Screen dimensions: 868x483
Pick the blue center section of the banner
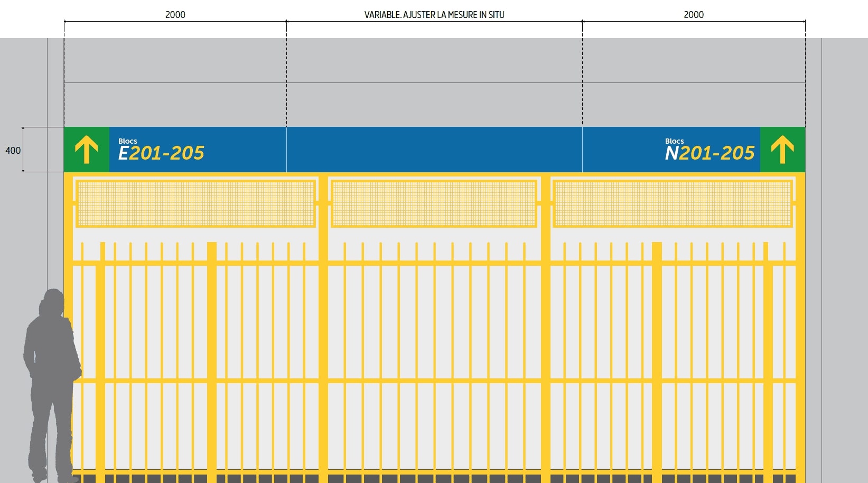coord(434,150)
